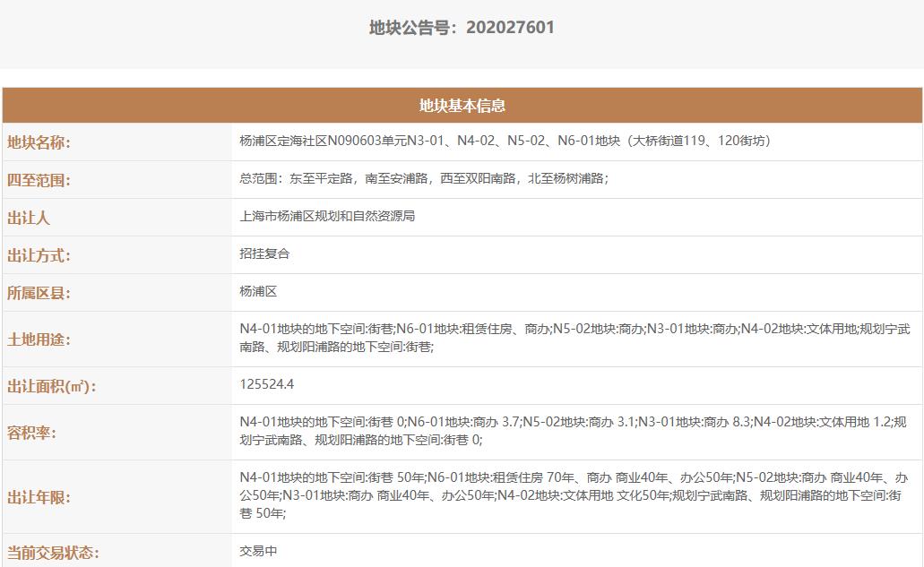The image size is (924, 567).
Task: Select the 四至范围 row label
Action: coord(39,180)
